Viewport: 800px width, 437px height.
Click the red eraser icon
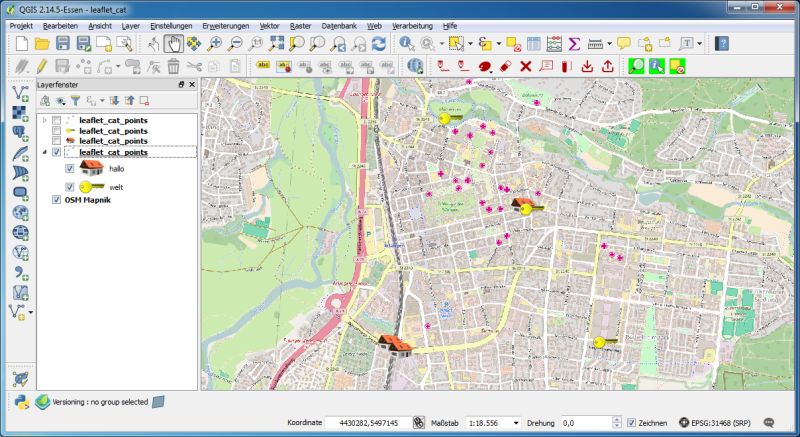[505, 66]
